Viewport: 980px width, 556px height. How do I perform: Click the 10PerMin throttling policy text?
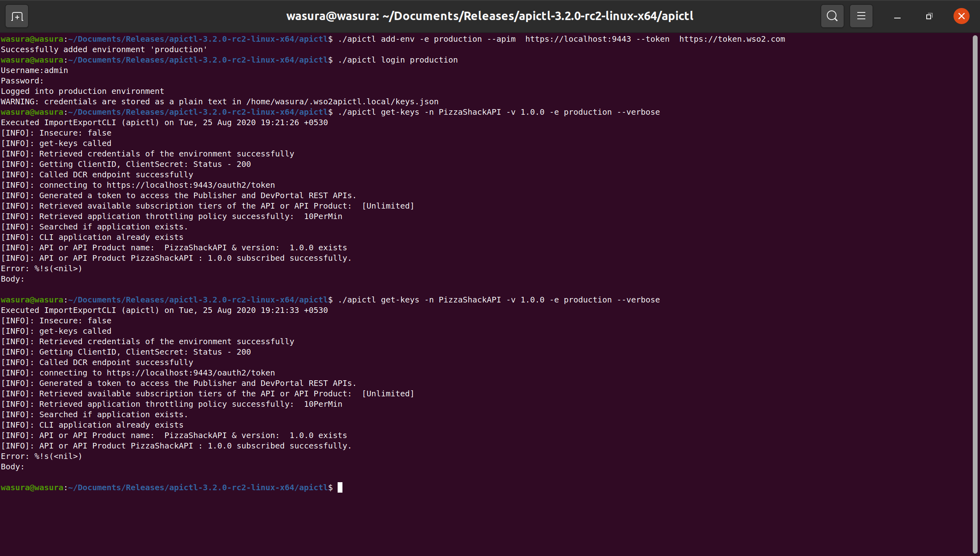(323, 216)
